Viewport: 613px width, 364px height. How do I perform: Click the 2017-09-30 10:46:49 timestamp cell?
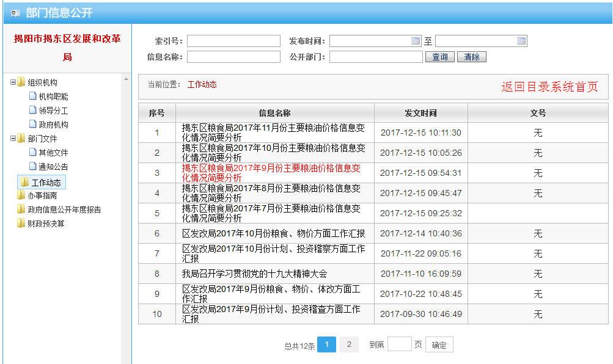point(421,314)
